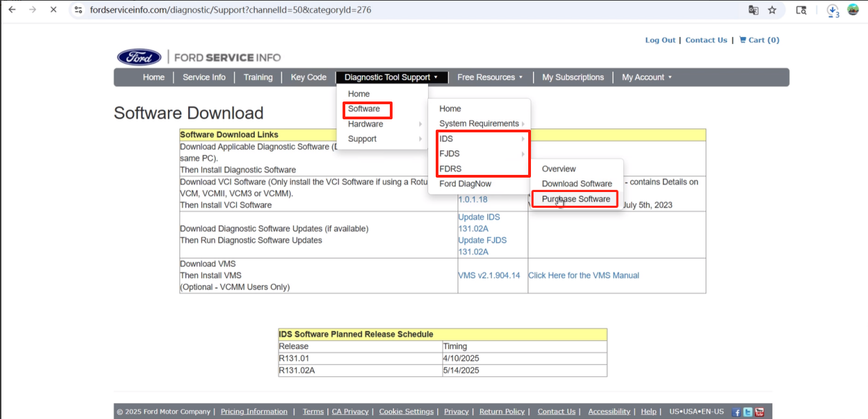Open the browser profile avatar

pos(853,10)
